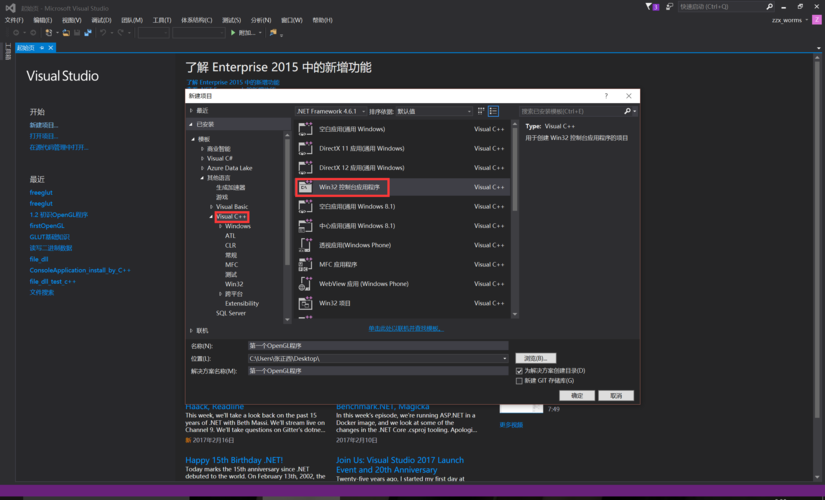Click the help question mark in dialog
The height and width of the screenshot is (500, 825).
pyautogui.click(x=606, y=96)
